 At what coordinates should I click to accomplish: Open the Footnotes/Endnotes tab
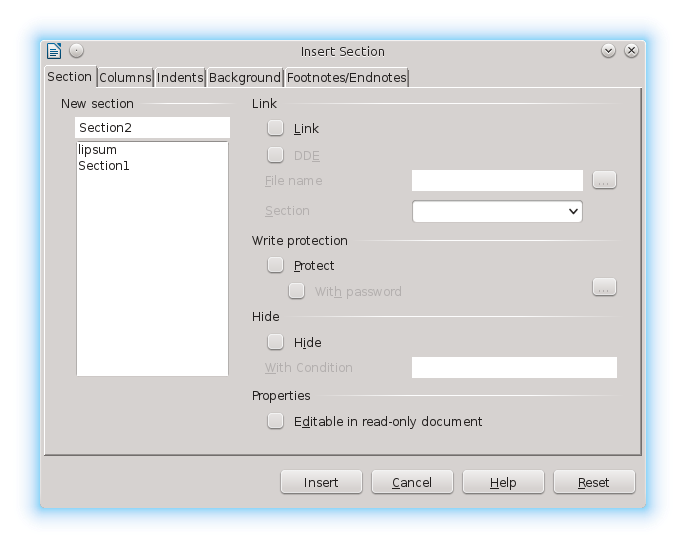tap(346, 77)
